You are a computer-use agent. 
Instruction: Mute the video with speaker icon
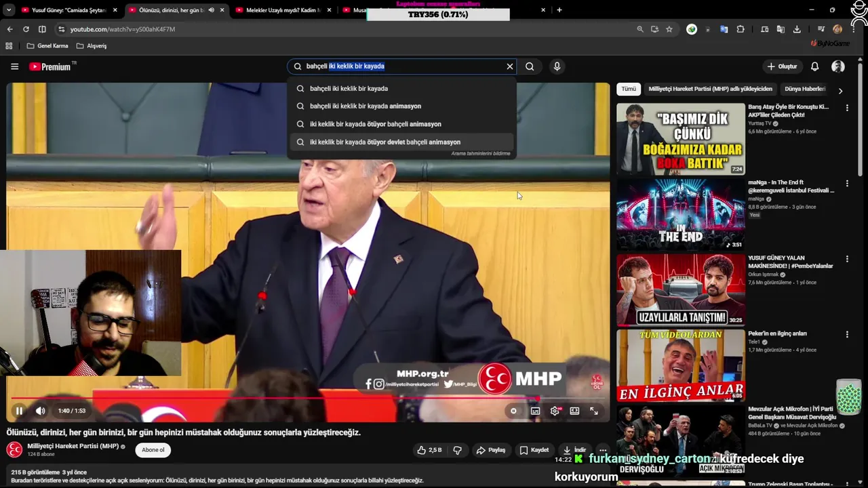(x=41, y=411)
